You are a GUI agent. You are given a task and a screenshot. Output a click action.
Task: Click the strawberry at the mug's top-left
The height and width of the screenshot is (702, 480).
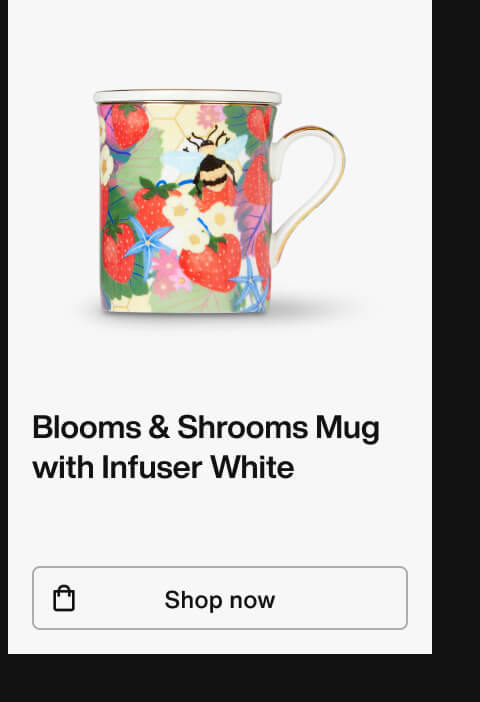130,124
